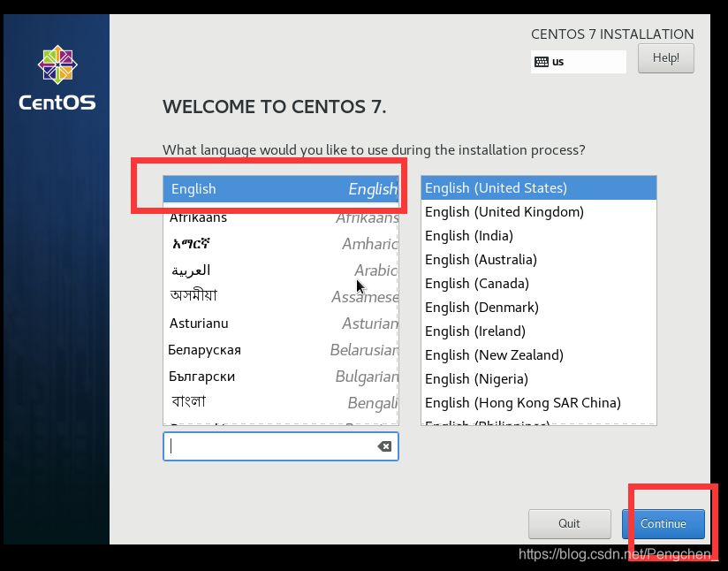
Task: Click the Quit button
Action: pyautogui.click(x=569, y=523)
